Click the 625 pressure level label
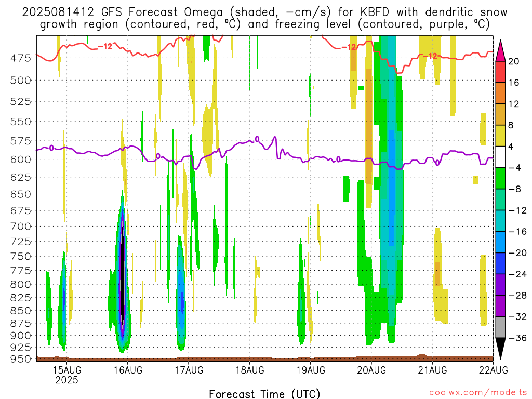Screen dimensions: 532x399 coord(20,177)
